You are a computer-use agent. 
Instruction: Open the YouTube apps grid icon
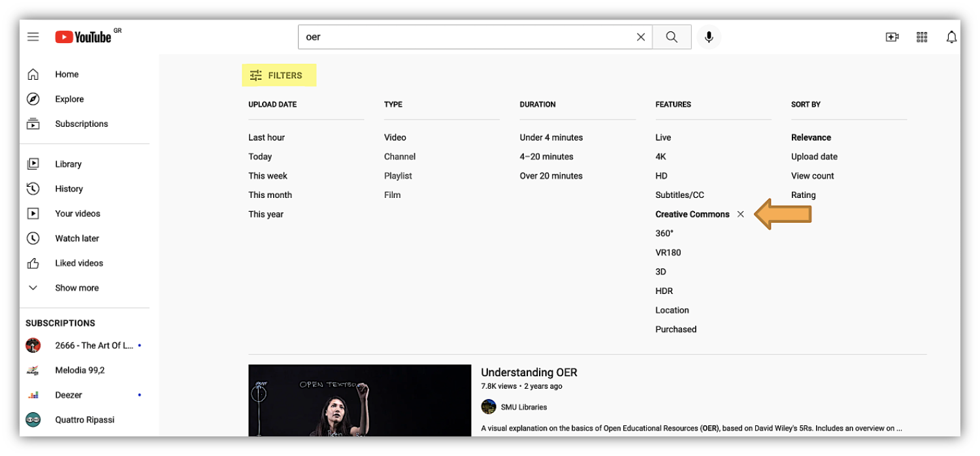[922, 37]
